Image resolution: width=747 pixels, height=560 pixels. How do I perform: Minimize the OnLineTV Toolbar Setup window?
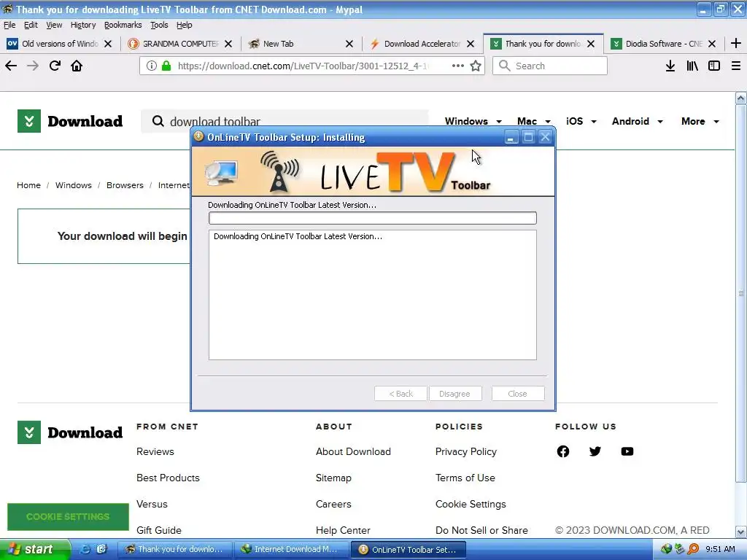(511, 138)
